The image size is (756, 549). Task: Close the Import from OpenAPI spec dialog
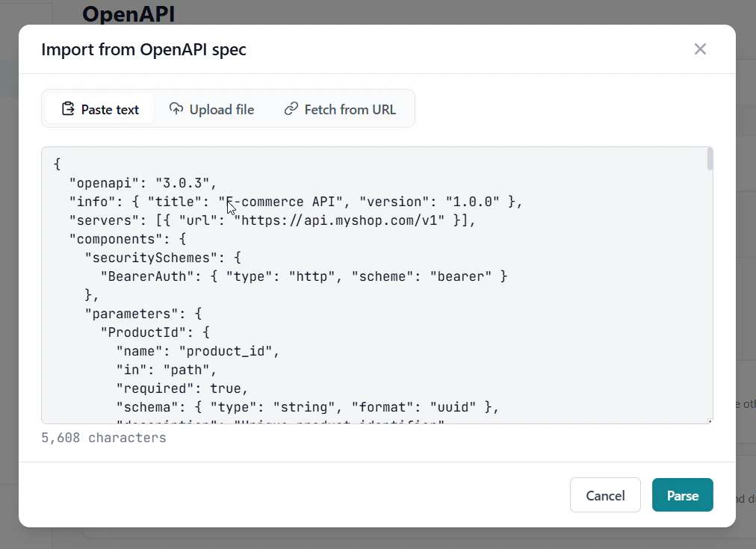tap(700, 49)
